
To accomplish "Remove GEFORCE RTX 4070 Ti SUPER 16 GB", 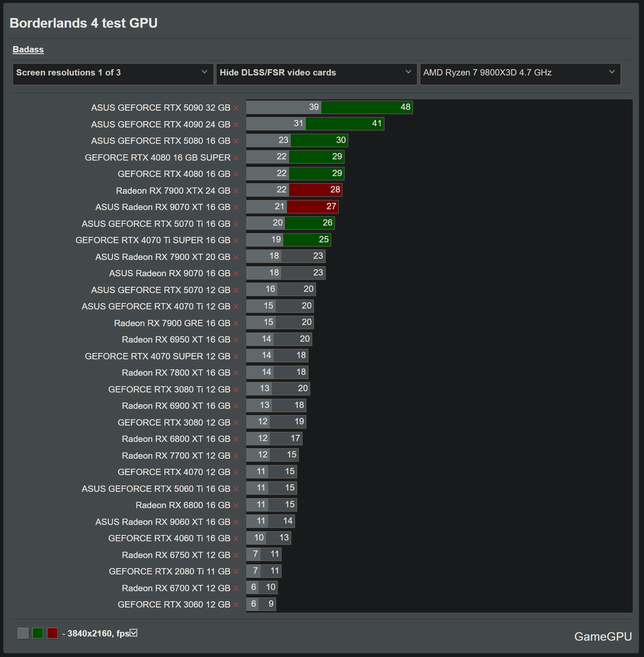I will click(236, 240).
